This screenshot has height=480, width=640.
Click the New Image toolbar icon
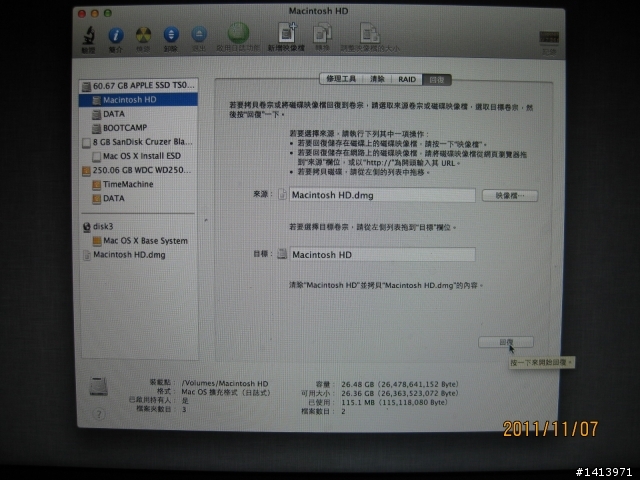pyautogui.click(x=287, y=33)
